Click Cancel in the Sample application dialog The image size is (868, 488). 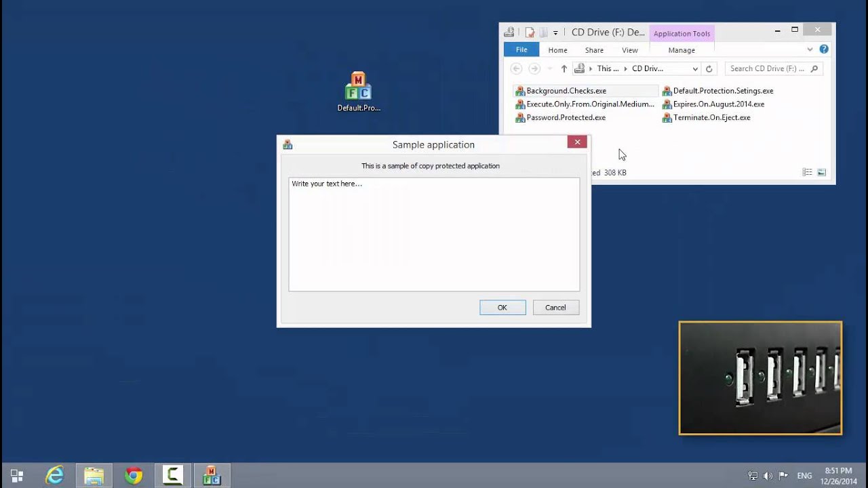coord(555,308)
